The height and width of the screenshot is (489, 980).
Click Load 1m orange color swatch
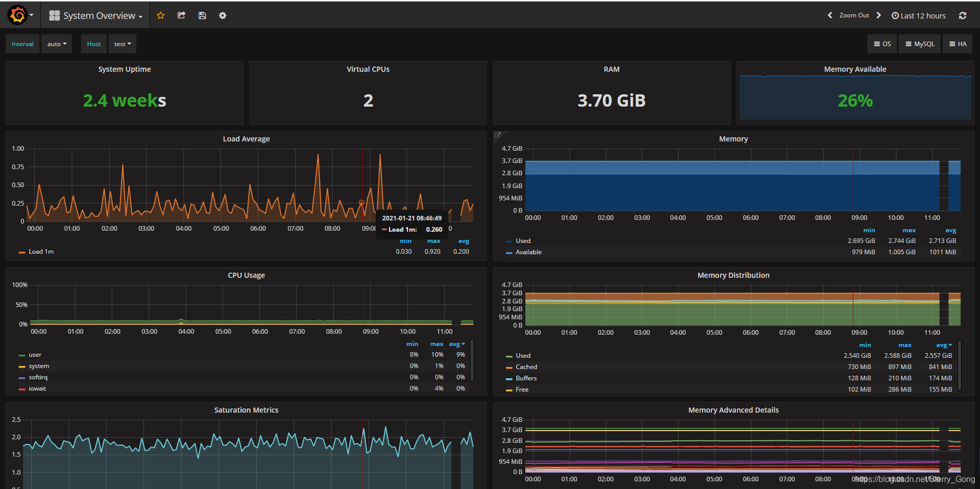(x=22, y=252)
